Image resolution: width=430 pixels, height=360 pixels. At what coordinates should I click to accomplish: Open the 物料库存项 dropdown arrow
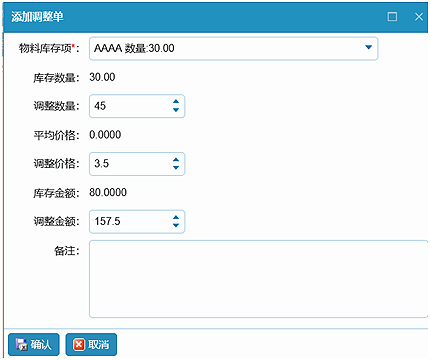click(368, 47)
